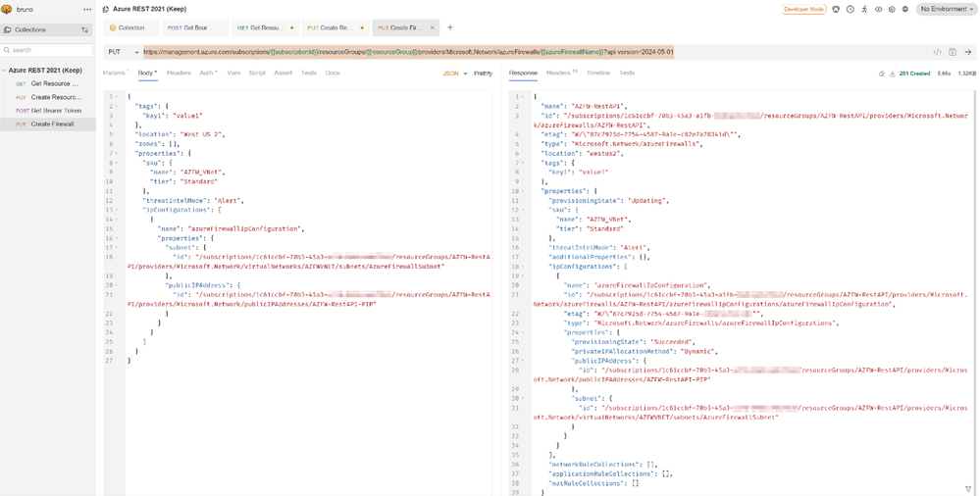Open the No Environment dropdown
The image size is (980, 496).
tap(947, 10)
